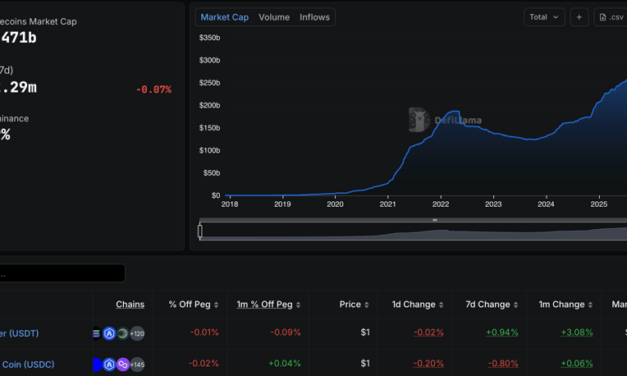This screenshot has height=376, width=627.
Task: Click USDC 1m % off peg value +0.04%
Action: coord(284,364)
